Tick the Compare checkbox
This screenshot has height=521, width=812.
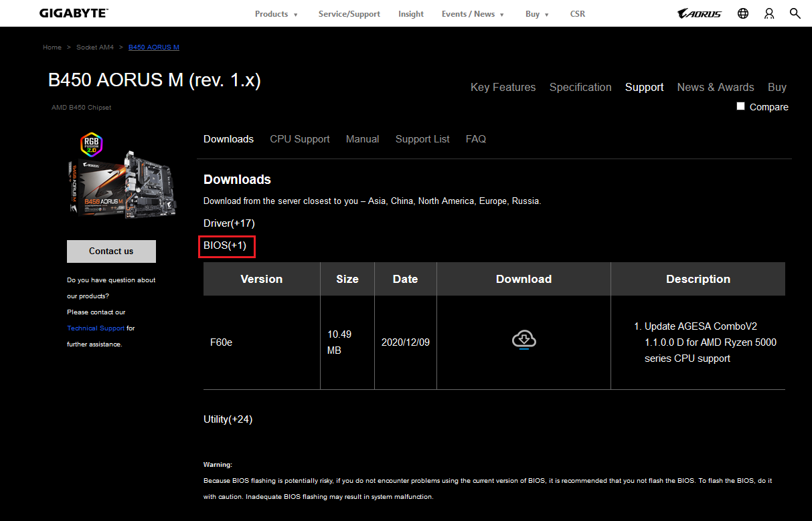740,106
